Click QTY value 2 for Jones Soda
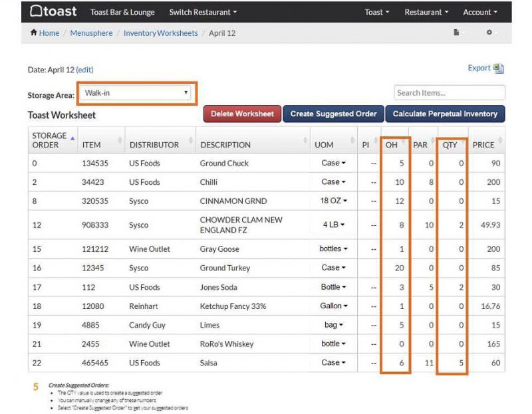The width and height of the screenshot is (532, 414). pos(461,287)
